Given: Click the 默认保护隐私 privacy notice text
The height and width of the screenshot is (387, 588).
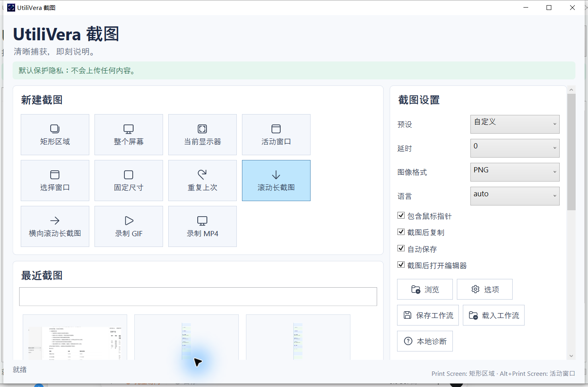Looking at the screenshot, I should click(78, 71).
